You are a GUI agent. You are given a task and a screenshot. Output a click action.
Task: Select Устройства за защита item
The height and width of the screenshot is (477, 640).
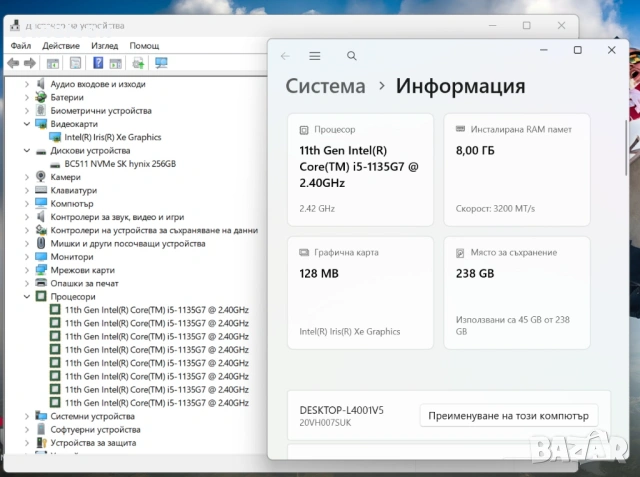(x=93, y=443)
